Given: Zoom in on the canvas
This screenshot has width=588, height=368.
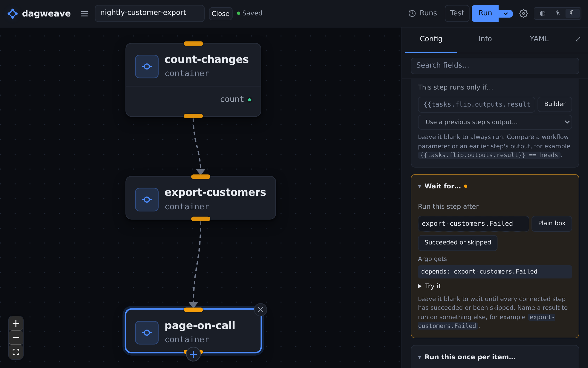Looking at the screenshot, I should (x=16, y=324).
